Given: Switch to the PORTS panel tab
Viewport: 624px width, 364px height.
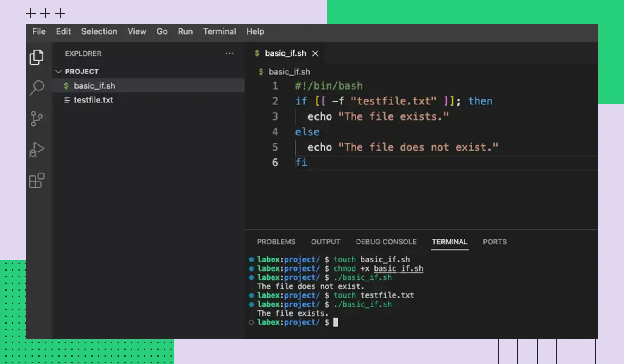Looking at the screenshot, I should tap(495, 242).
